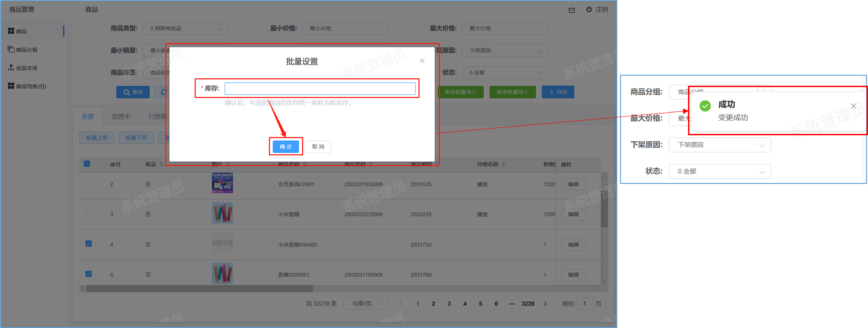Image resolution: width=868 pixels, height=328 pixels.
Task: Open the 状态 dropdown in main filter bar
Action: pos(505,72)
